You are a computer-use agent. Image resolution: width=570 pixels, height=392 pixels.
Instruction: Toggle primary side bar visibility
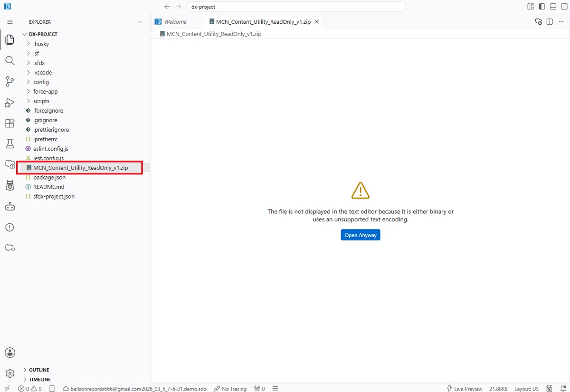pyautogui.click(x=541, y=7)
